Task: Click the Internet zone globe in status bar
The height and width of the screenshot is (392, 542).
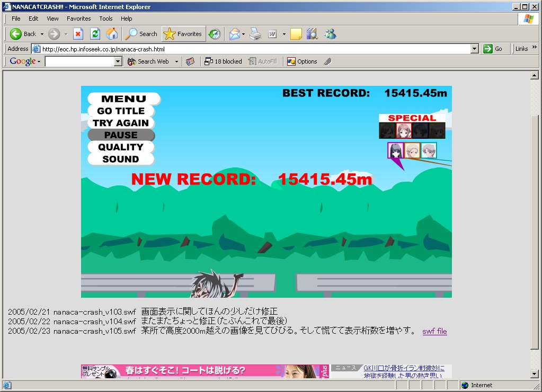Action: [x=465, y=385]
